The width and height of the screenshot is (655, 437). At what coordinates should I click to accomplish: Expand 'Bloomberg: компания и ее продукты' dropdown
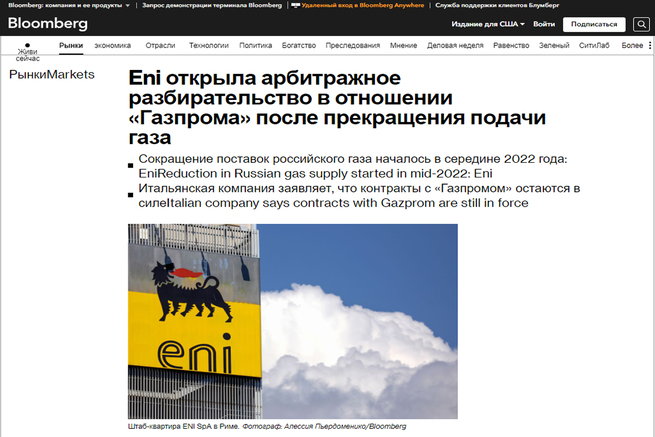69,5
